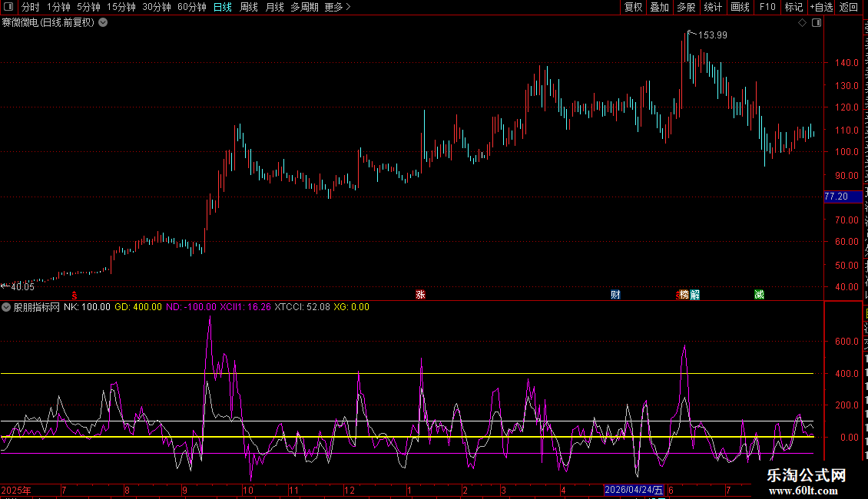
Task: Click the XTCCI: 52.08 indicator value
Action: (x=302, y=307)
